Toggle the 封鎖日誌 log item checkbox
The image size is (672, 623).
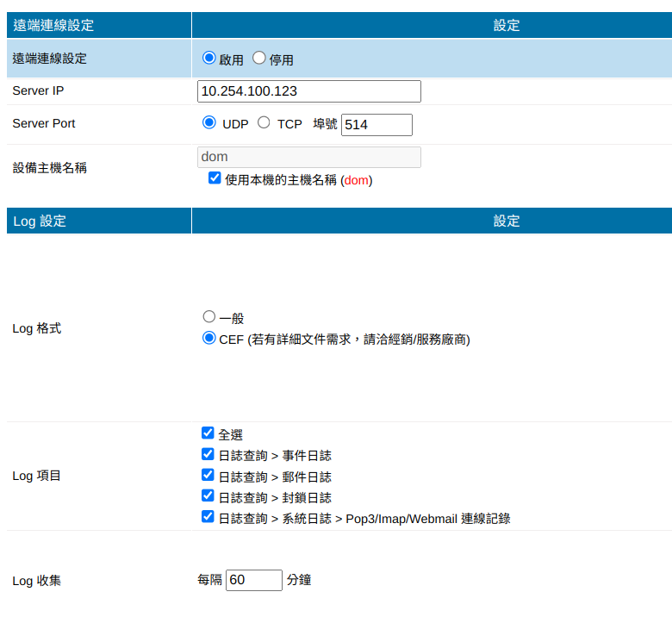tap(208, 496)
